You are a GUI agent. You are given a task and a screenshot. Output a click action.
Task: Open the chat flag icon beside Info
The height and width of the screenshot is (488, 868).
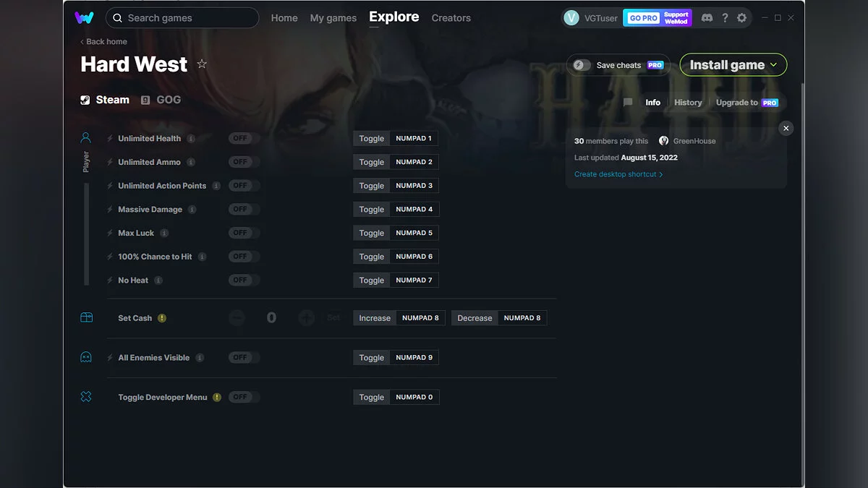click(628, 103)
